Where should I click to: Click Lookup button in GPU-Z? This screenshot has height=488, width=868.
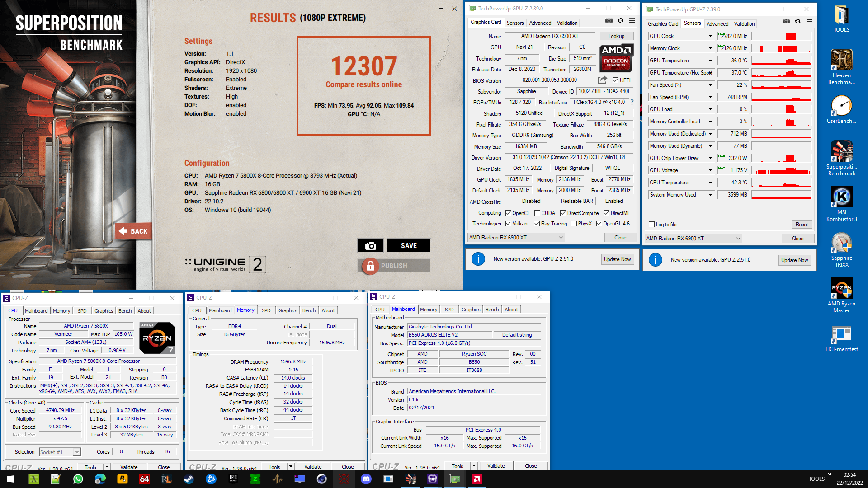click(x=616, y=36)
